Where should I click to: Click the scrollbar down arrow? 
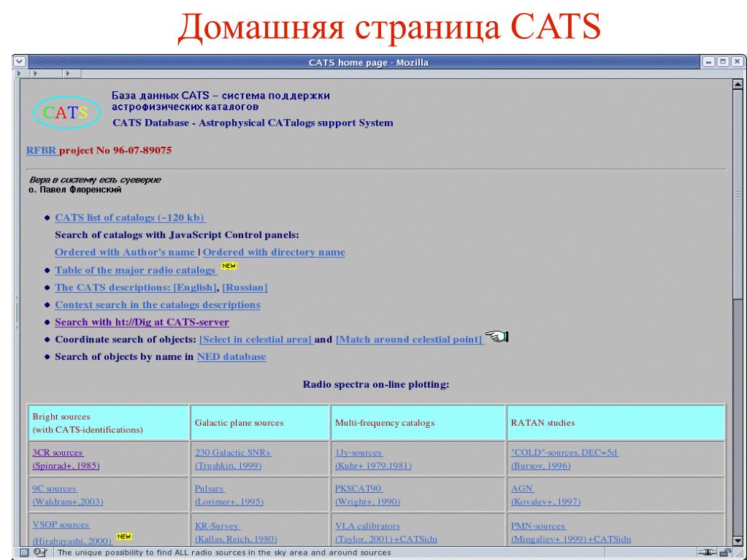738,542
